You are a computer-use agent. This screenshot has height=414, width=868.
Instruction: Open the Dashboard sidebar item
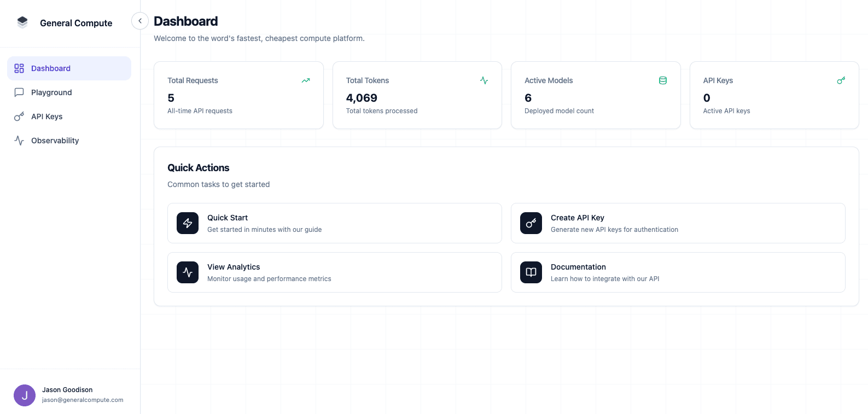coord(69,68)
